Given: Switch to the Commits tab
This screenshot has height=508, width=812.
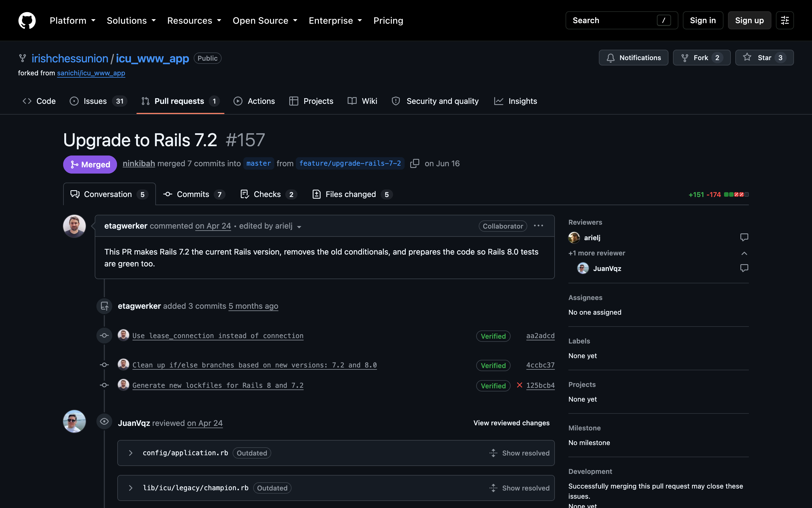Looking at the screenshot, I should tap(194, 194).
